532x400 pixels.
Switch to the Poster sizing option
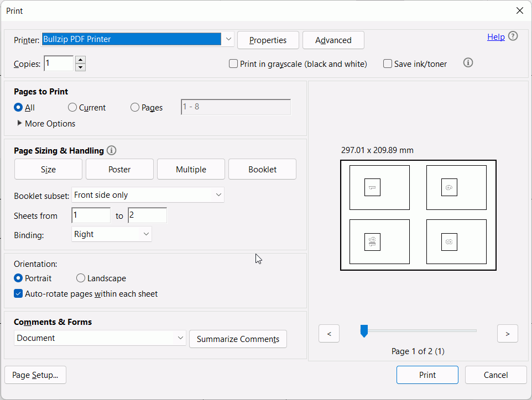pos(119,169)
